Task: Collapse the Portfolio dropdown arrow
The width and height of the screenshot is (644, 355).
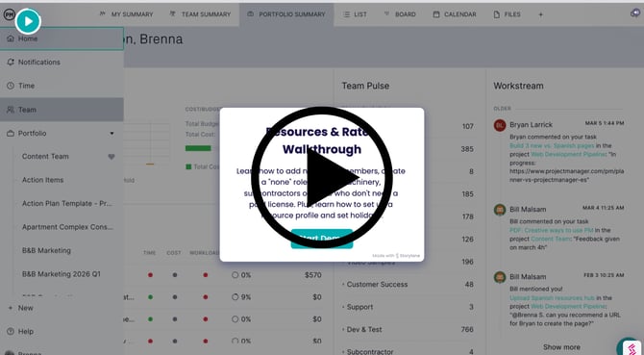Action: pyautogui.click(x=111, y=134)
